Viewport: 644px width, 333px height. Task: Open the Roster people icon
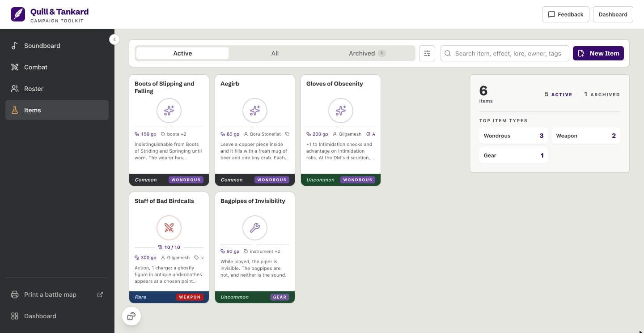click(x=15, y=89)
